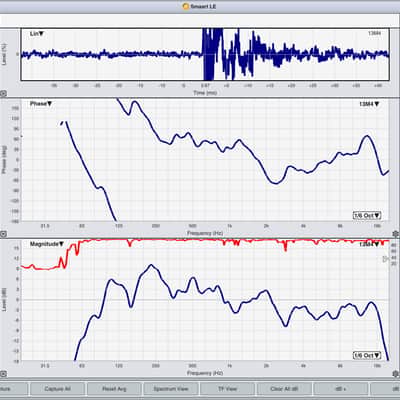Viewport: 400px width, 400px height.
Task: Click the Capture All button
Action: [57, 389]
